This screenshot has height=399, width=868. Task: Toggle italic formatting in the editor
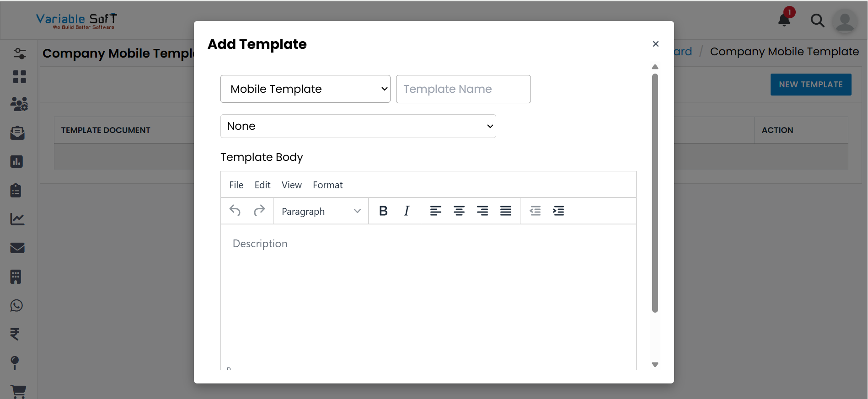point(406,211)
